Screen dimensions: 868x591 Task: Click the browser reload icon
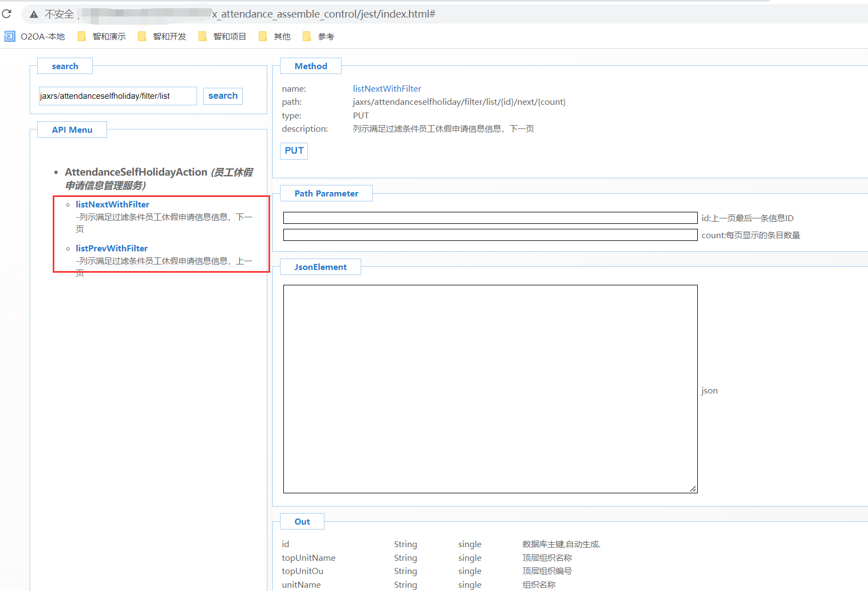pyautogui.click(x=7, y=14)
